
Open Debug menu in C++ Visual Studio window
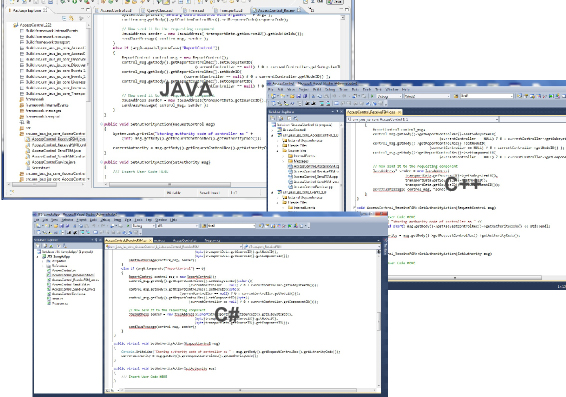(x=330, y=89)
